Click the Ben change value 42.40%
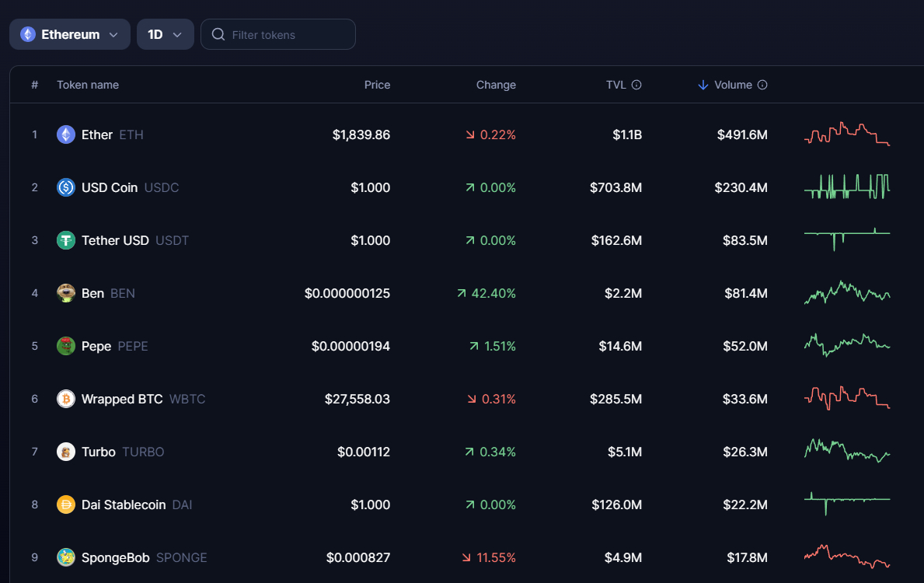 coord(493,293)
